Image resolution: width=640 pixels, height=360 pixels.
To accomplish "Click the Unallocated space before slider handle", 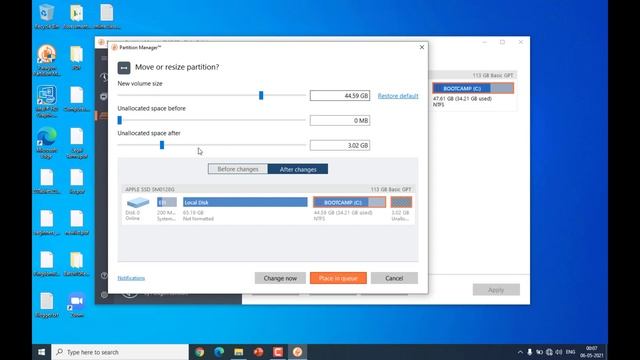I will [120, 120].
